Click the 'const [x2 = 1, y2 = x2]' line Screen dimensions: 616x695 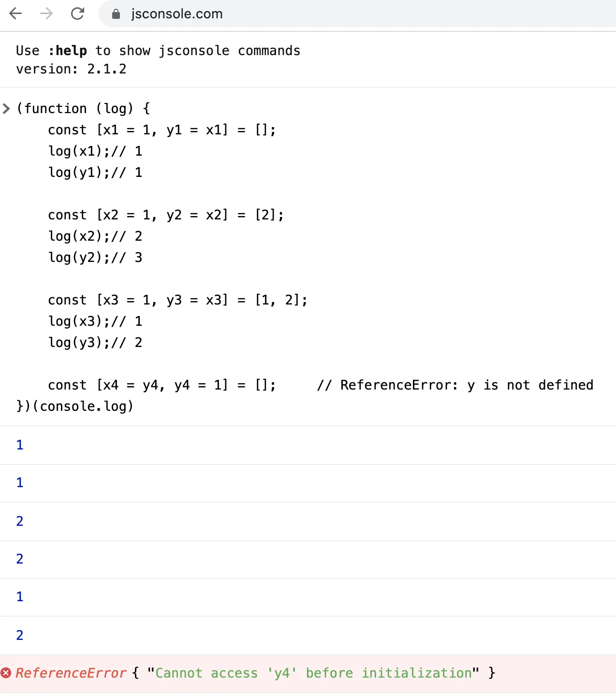click(x=166, y=215)
